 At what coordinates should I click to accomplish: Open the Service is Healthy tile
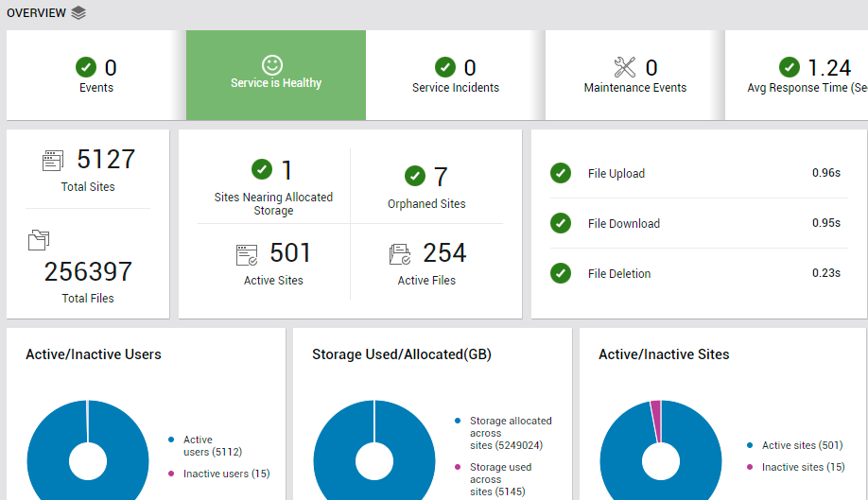click(276, 76)
